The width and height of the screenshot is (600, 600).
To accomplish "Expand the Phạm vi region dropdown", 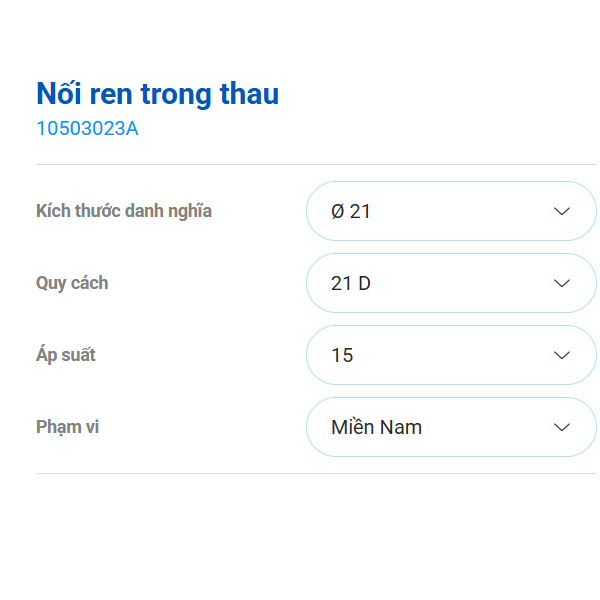I will [450, 427].
